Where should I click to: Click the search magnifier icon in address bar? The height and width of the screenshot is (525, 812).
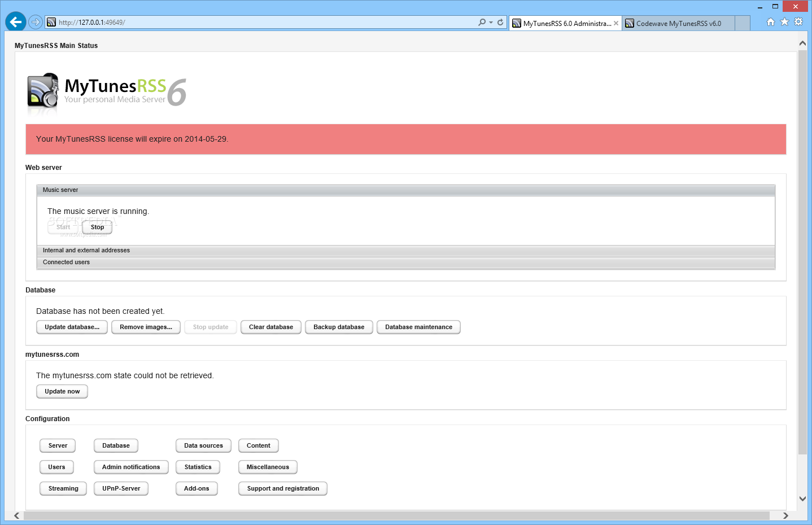point(482,23)
